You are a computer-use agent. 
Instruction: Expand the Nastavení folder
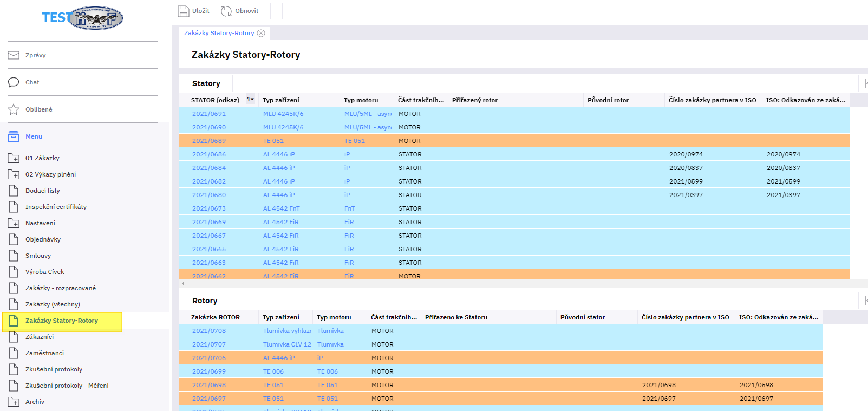point(14,223)
